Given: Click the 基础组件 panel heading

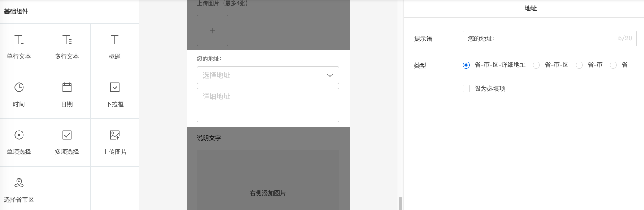Looking at the screenshot, I should click(16, 11).
